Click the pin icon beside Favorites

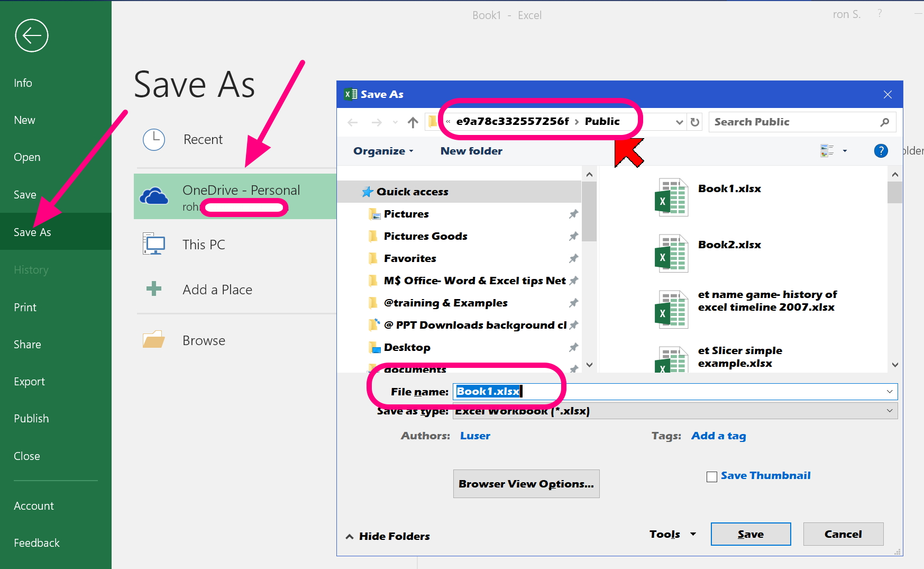(573, 258)
